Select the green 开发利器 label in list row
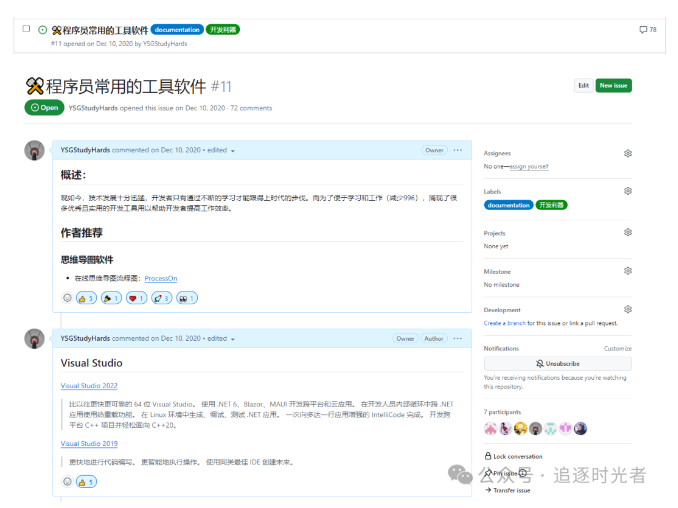 pyautogui.click(x=223, y=30)
